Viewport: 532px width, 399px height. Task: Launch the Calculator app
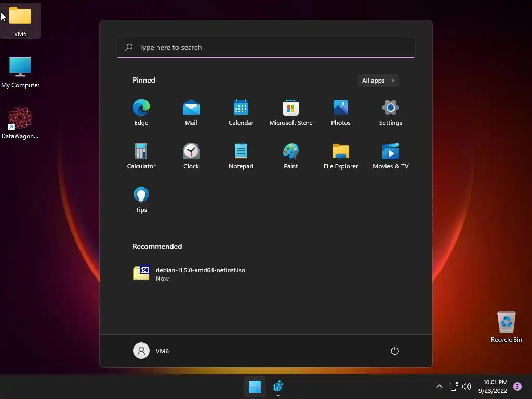(141, 156)
